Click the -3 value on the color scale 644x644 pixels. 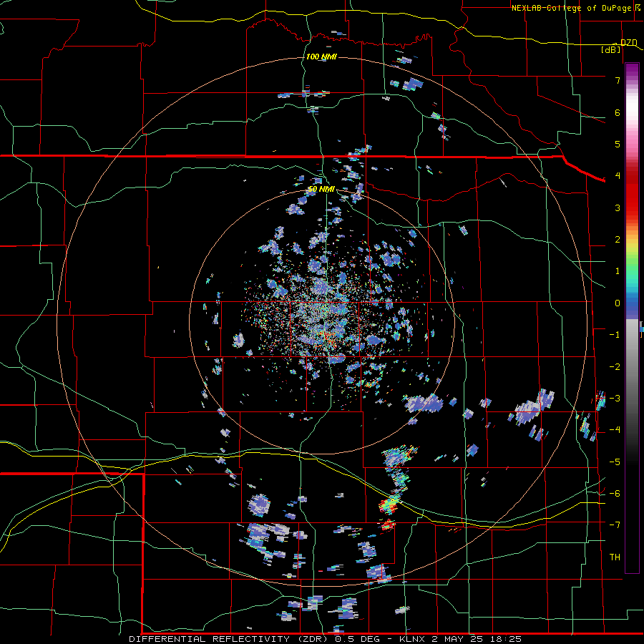tap(615, 399)
